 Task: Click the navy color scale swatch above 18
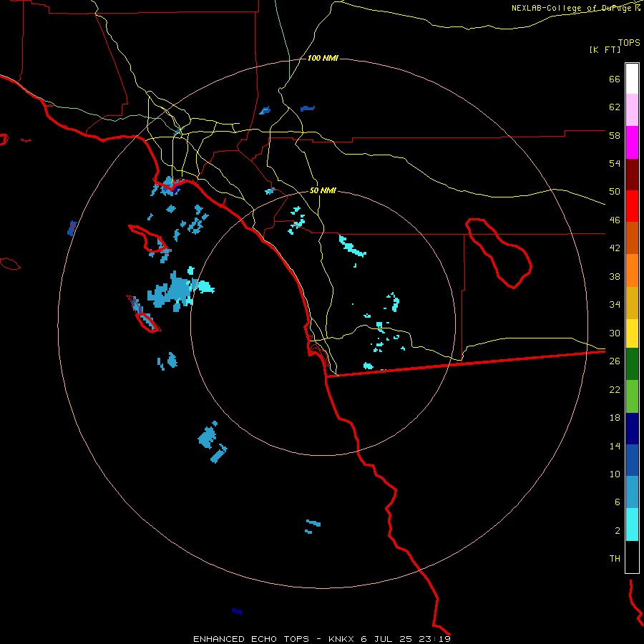(632, 429)
